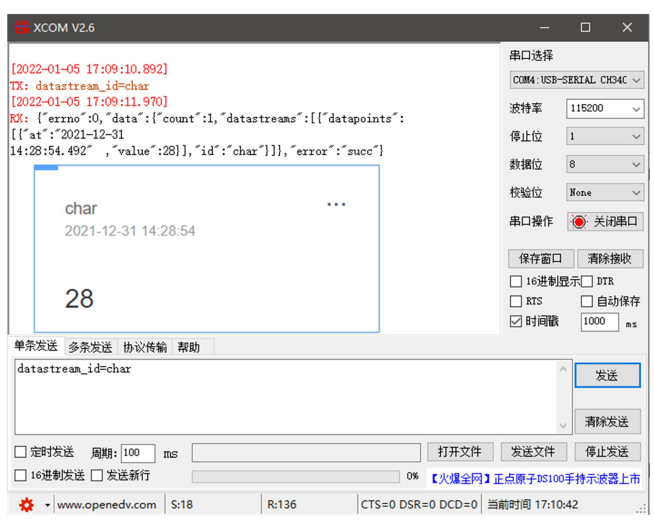This screenshot has height=521, width=654.
Task: Click the 当前时间 17:10:42 status
Action: tap(533, 505)
